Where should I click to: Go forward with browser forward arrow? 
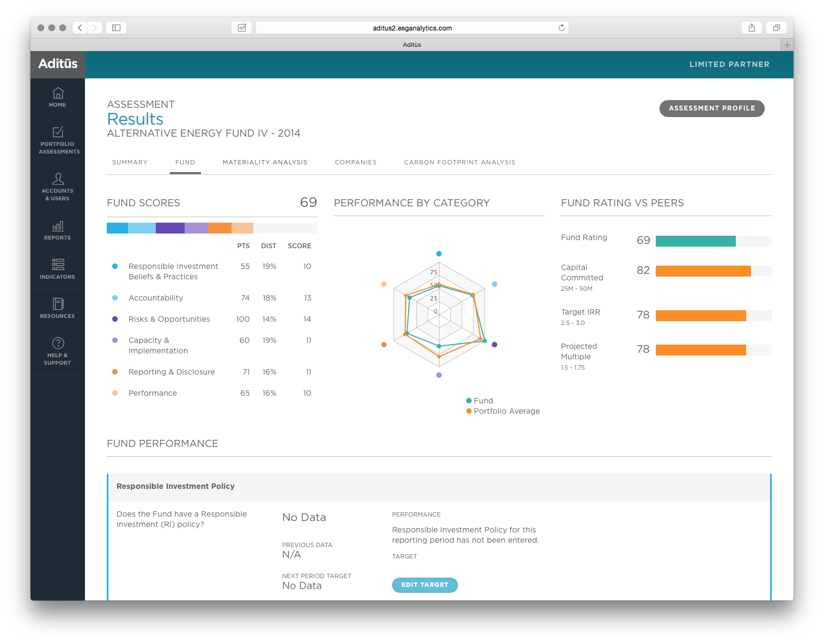(x=95, y=28)
